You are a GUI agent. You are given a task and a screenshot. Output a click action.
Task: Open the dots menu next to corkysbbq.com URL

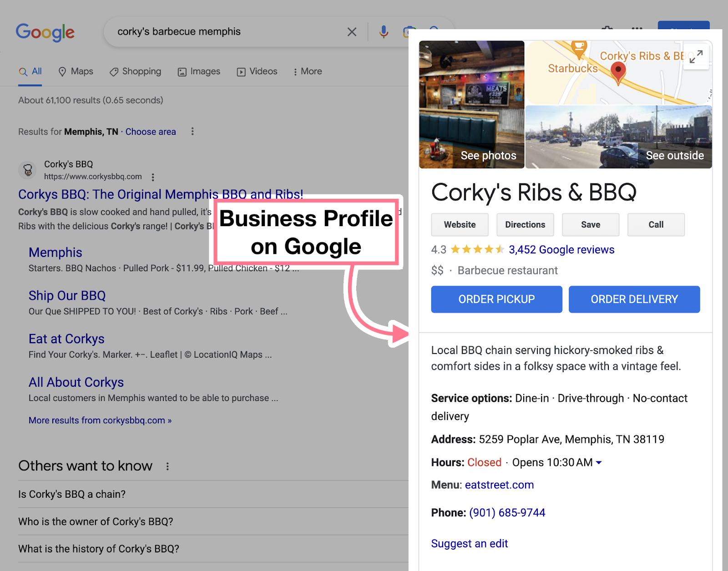[153, 177]
